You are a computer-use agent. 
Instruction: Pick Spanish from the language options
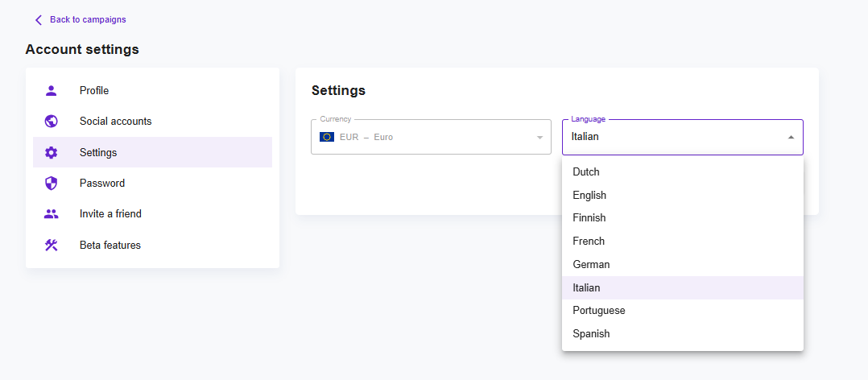click(x=591, y=334)
